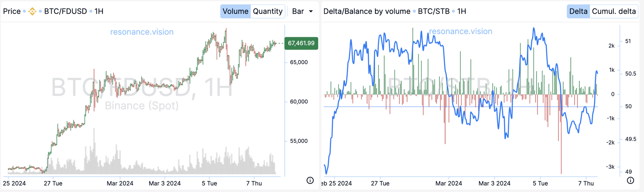Switch price chart to Quantity mode
This screenshot has width=644, height=192.
click(268, 11)
